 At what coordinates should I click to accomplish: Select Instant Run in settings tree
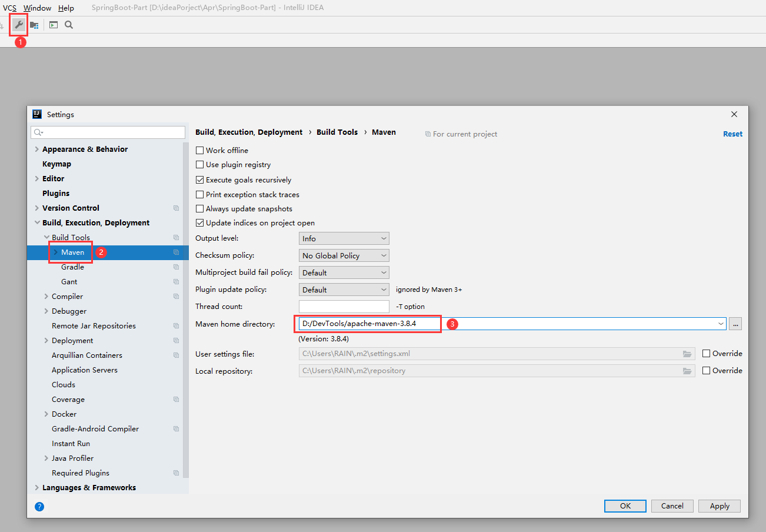71,443
